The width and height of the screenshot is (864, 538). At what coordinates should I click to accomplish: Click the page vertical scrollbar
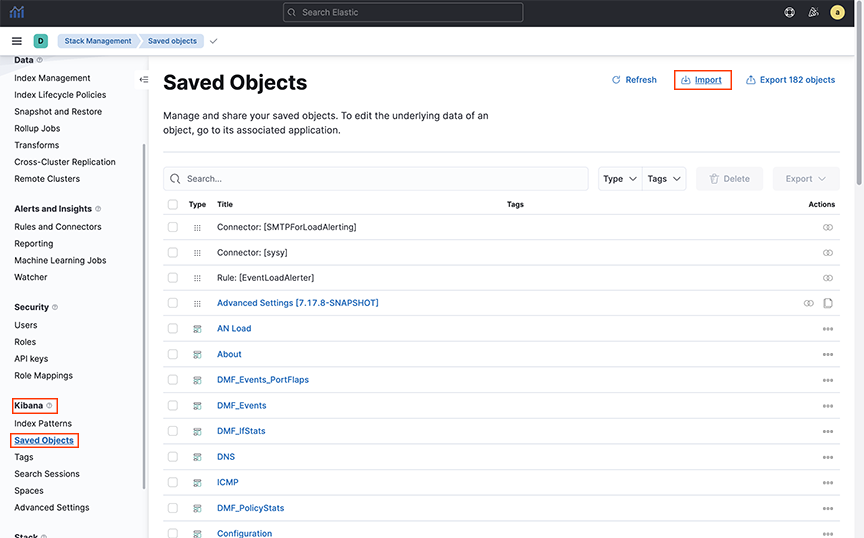tap(859, 94)
